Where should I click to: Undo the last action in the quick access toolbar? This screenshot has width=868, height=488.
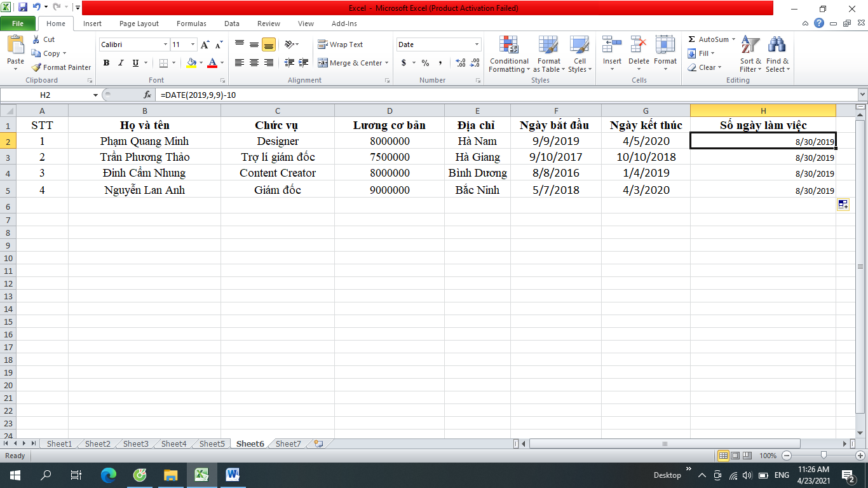pyautogui.click(x=36, y=8)
